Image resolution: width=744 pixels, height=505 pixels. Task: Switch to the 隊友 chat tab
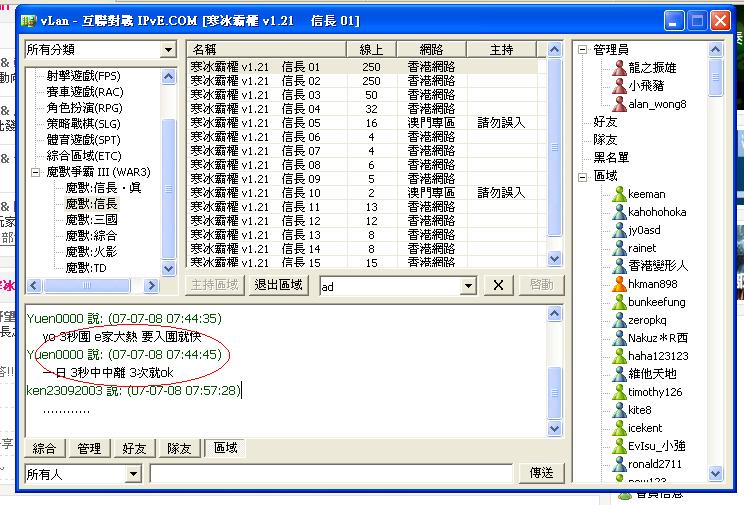[x=179, y=448]
